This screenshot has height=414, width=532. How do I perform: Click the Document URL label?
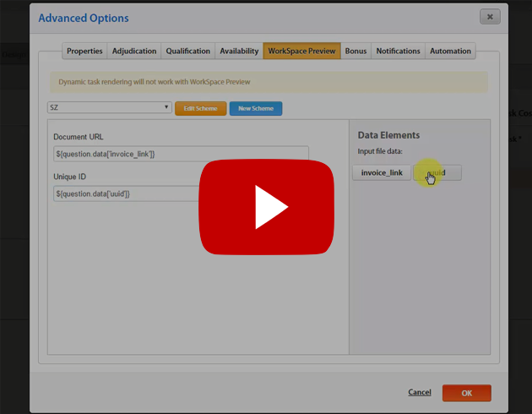pos(79,137)
